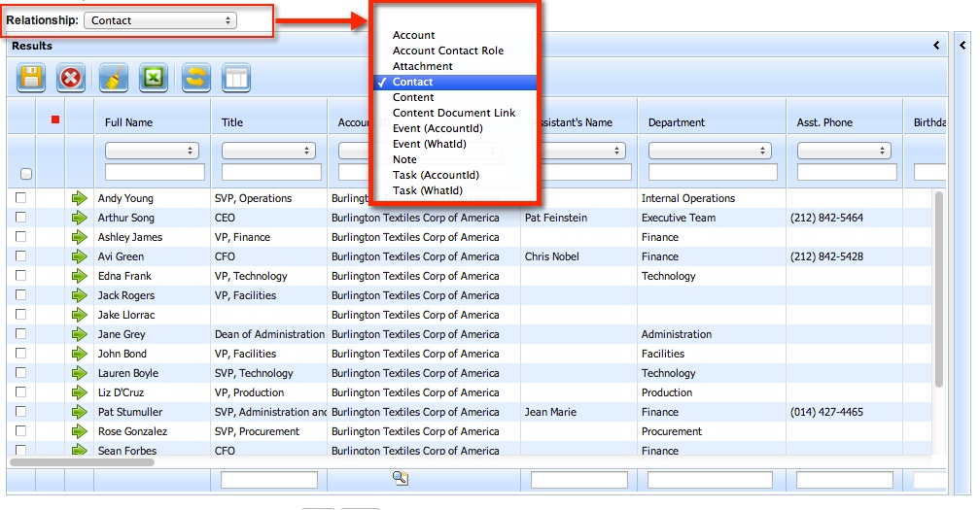Image resolution: width=980 pixels, height=510 pixels.
Task: Check the box for Arthur Song row
Action: click(x=21, y=218)
